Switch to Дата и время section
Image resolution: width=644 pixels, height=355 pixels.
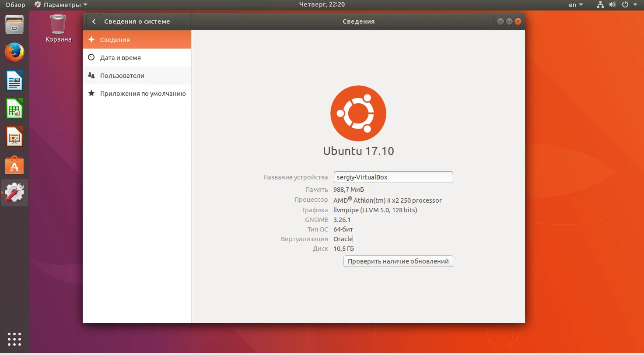(x=137, y=57)
